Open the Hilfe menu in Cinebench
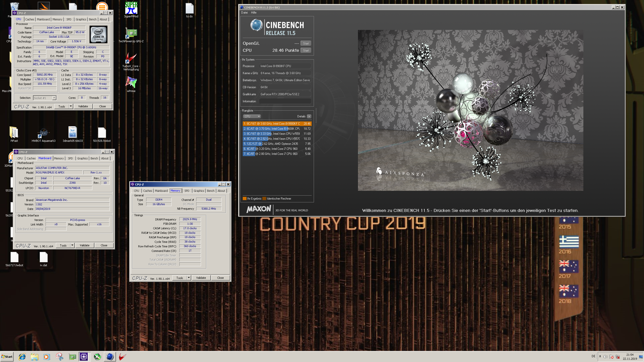Screen dimensions: 644x362 (254, 13)
